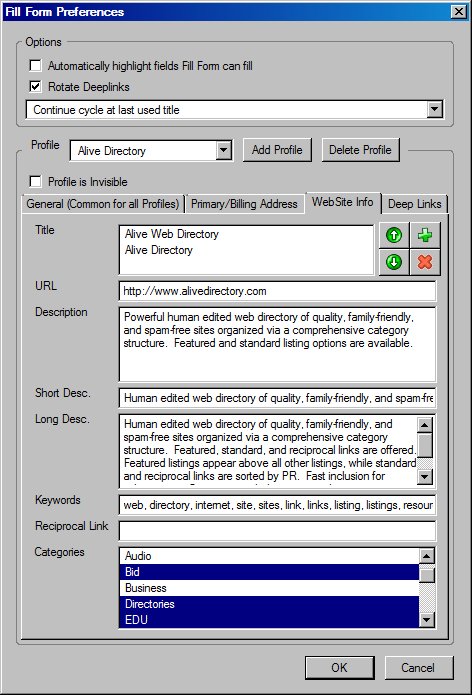The image size is (472, 695).
Task: Add new title with green plus icon
Action: click(425, 235)
